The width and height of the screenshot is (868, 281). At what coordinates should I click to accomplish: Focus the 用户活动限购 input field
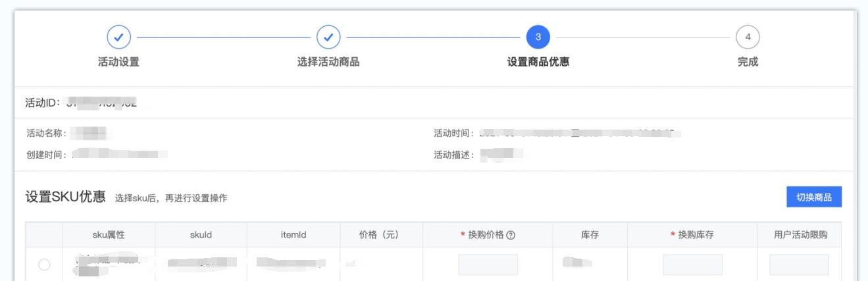pyautogui.click(x=799, y=265)
